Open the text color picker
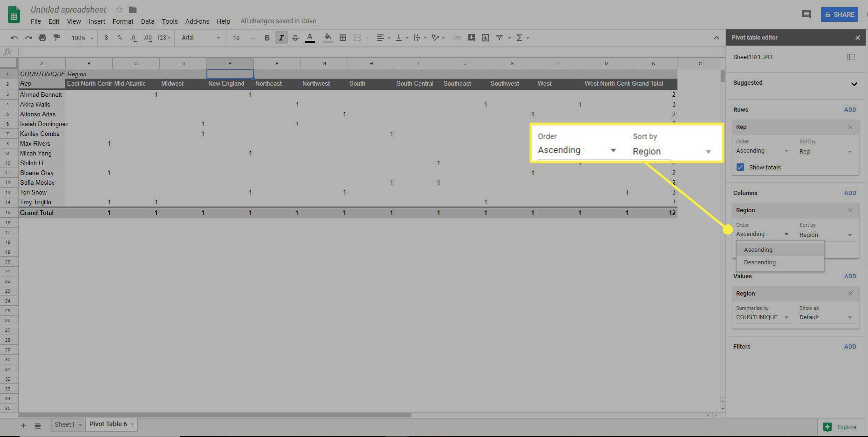Screen dimensions: 868x437 (310, 38)
